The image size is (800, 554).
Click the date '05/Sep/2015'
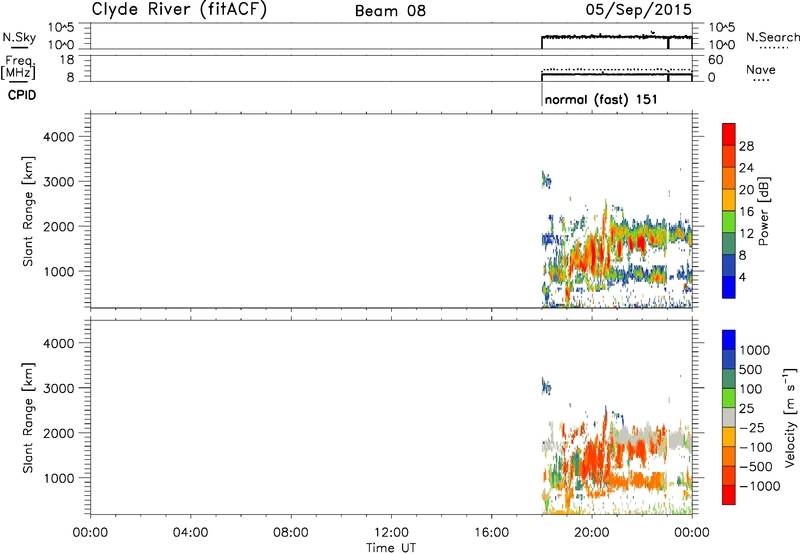click(x=638, y=9)
